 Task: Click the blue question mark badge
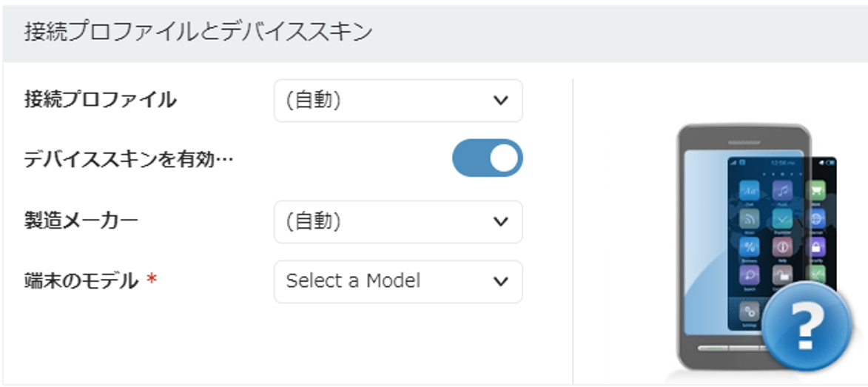click(x=807, y=325)
